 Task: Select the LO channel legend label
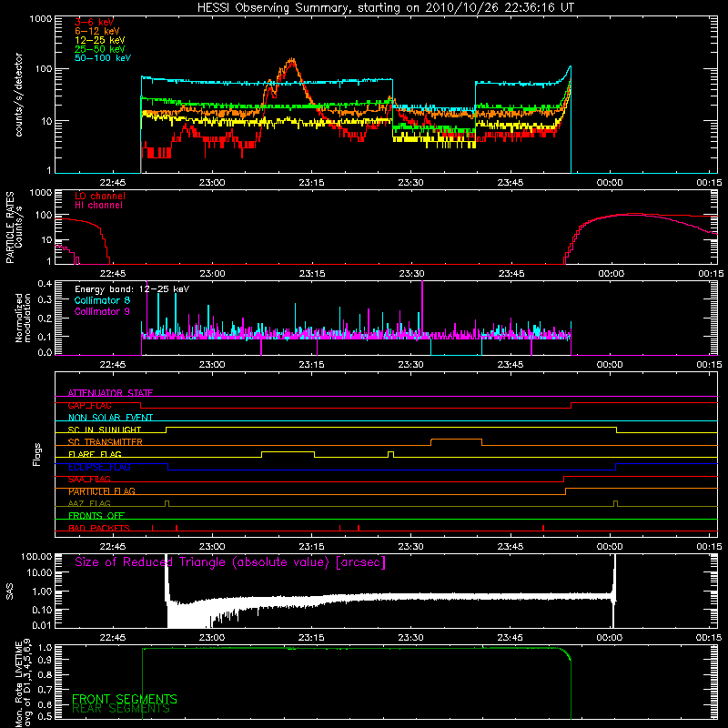pyautogui.click(x=100, y=196)
